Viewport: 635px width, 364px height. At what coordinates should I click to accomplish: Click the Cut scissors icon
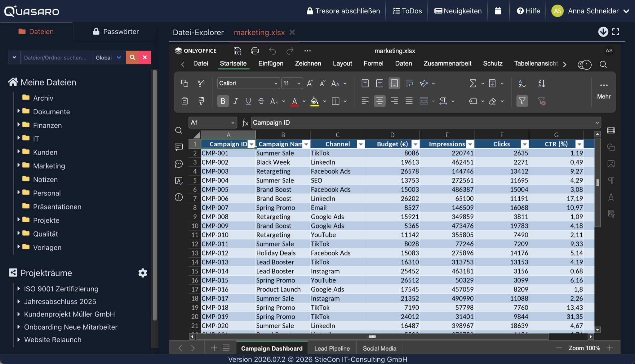[201, 83]
